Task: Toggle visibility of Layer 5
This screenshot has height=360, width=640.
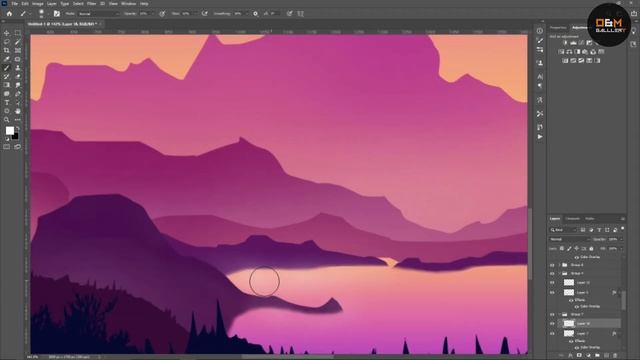Action: [552, 293]
